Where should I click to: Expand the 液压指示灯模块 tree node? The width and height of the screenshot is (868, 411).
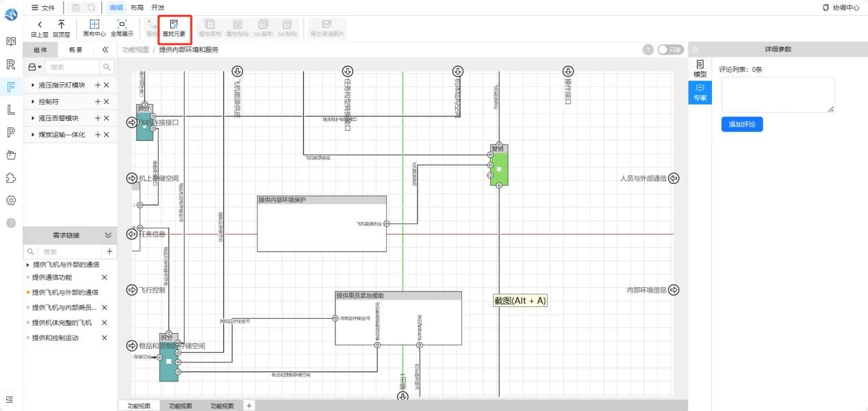tap(33, 85)
